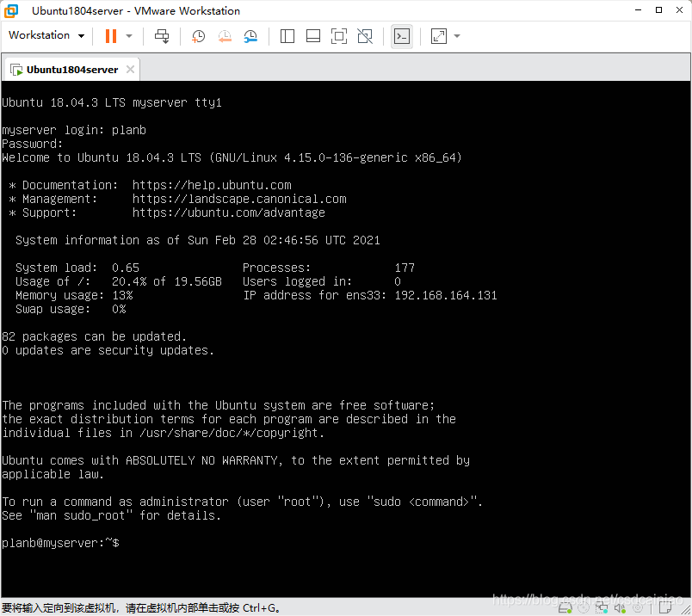Image resolution: width=692 pixels, height=616 pixels.
Task: Expand the power options dropdown arrow
Action: pos(129,36)
